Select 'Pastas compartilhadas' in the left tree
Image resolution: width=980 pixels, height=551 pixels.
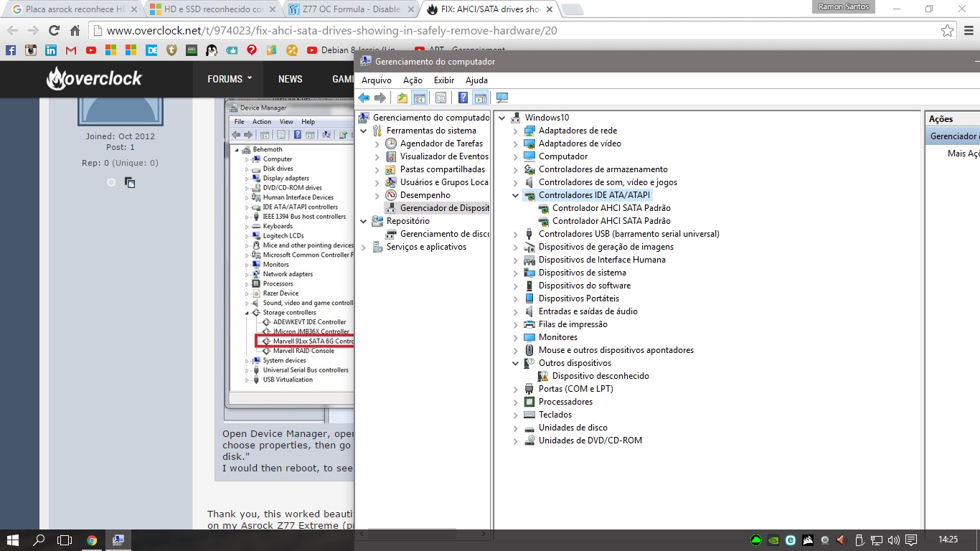tap(443, 169)
